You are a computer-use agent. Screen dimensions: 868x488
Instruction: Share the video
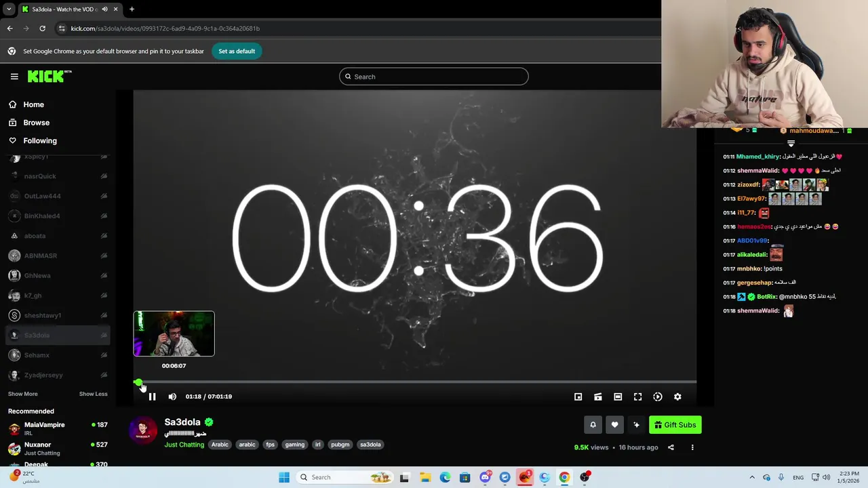(x=671, y=447)
